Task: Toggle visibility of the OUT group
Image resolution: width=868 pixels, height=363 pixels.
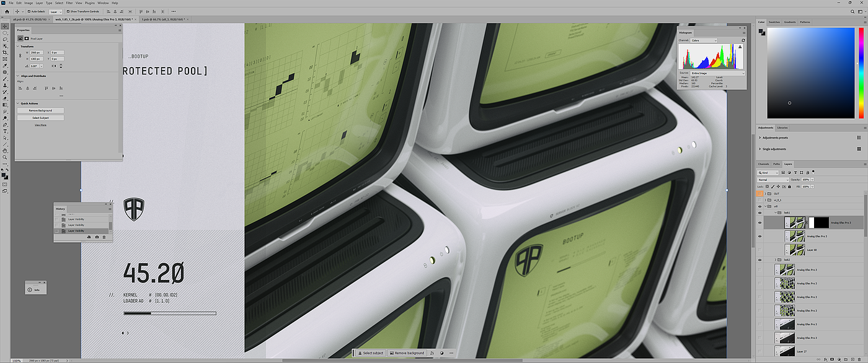Action: [x=759, y=193]
